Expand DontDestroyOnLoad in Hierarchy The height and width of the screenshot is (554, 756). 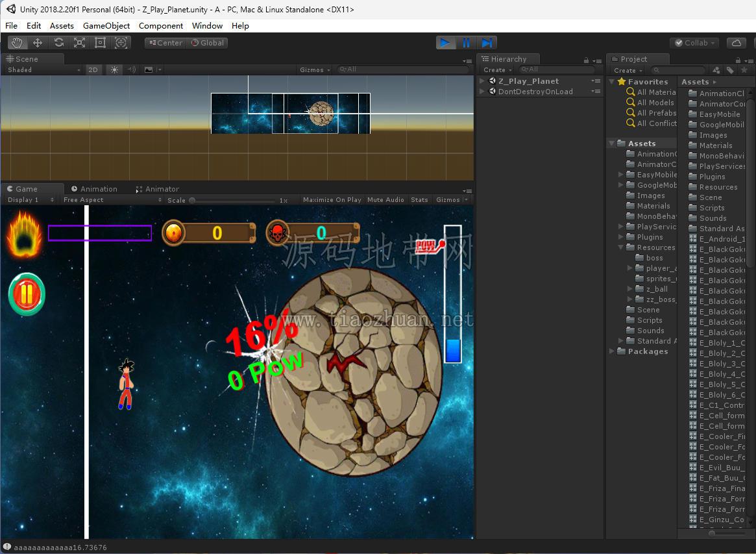(482, 92)
